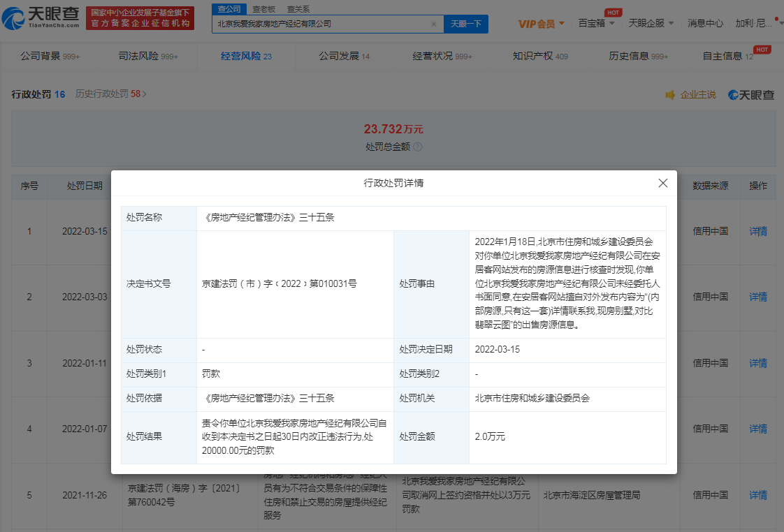
Task: Click the 处罚依据 value 《房地产经纪管理办法》三十五条
Action: (268, 399)
